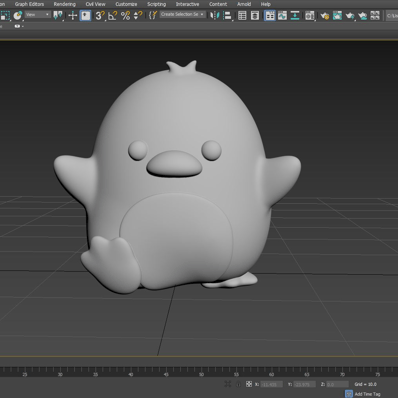Viewport: 398px width, 398px height.
Task: Jump to frame 50 on timeline
Action: [x=201, y=374]
